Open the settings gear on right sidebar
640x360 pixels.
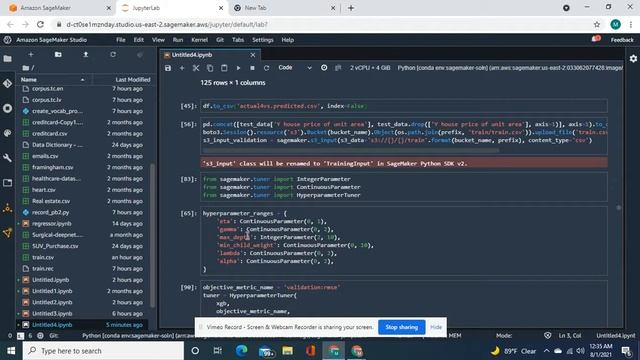633,59
